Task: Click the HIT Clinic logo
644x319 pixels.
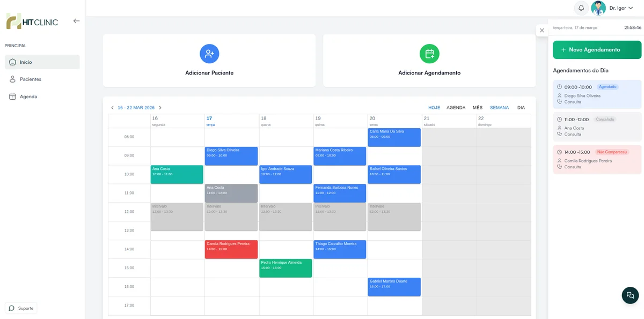Action: [x=32, y=21]
